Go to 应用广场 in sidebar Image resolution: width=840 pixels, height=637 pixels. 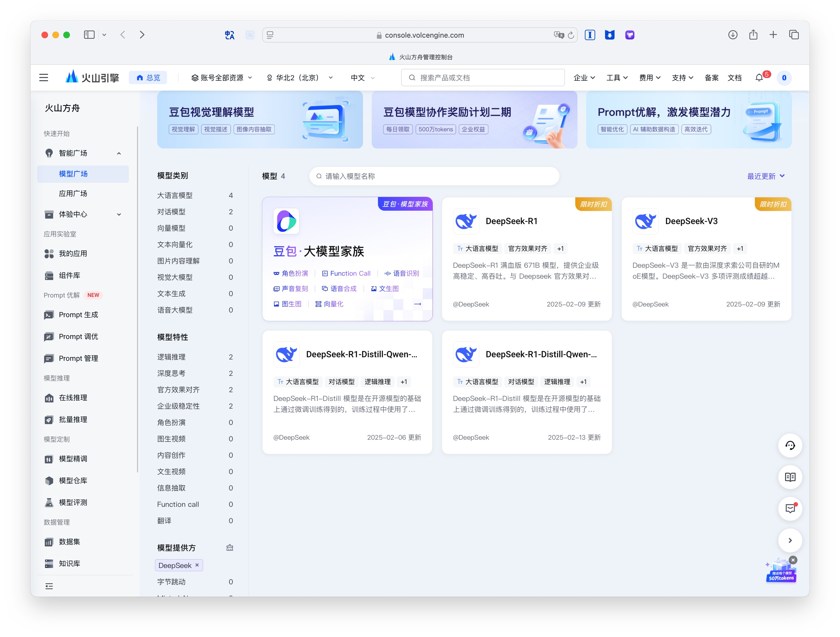[x=73, y=194]
